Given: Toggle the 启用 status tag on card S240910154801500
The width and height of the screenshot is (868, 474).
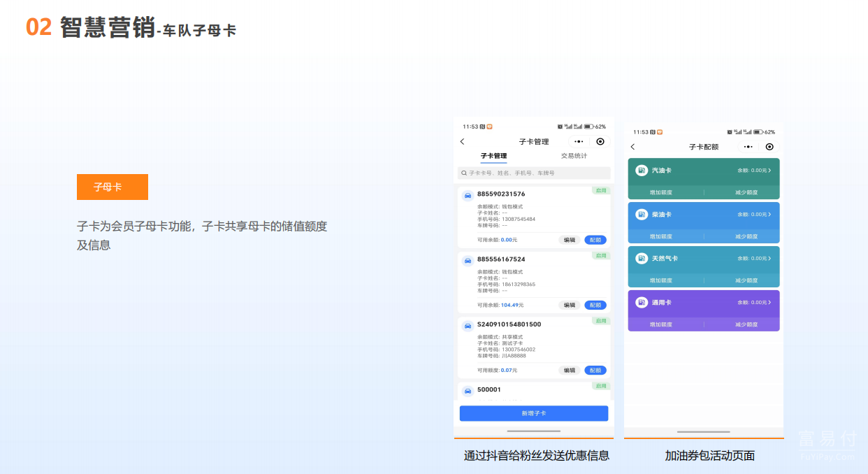Looking at the screenshot, I should click(601, 320).
